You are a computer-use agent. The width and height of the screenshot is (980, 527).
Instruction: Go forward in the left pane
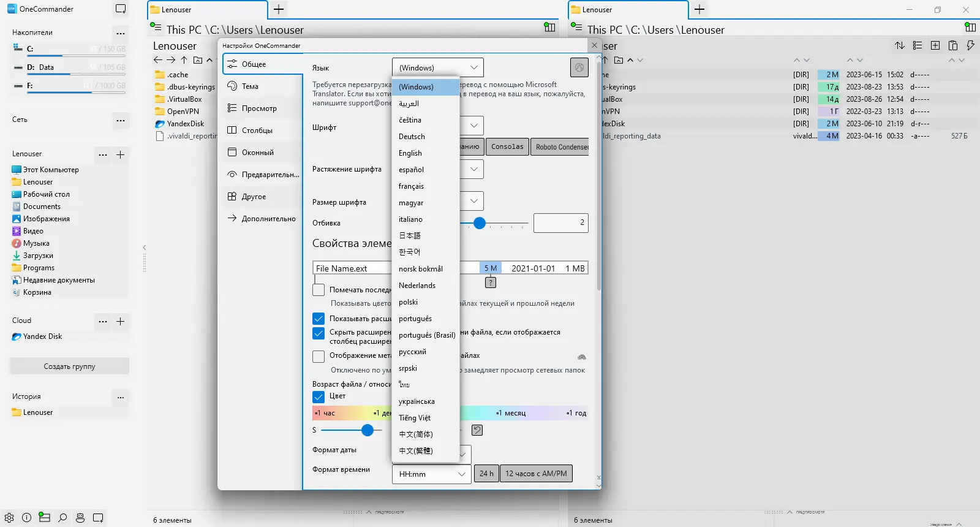point(171,60)
